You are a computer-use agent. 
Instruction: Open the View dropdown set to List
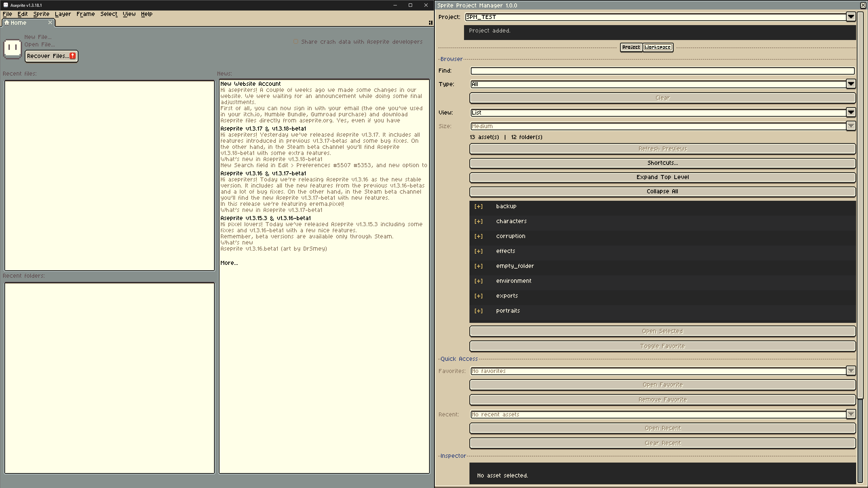(851, 112)
